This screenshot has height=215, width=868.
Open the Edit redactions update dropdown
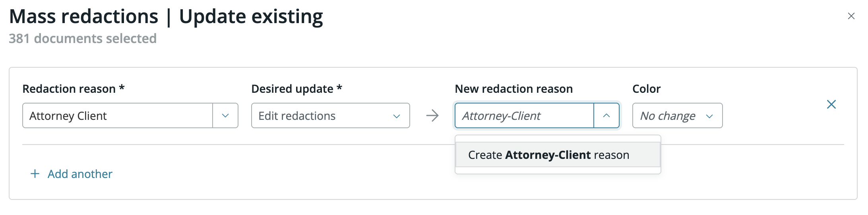pos(331,115)
